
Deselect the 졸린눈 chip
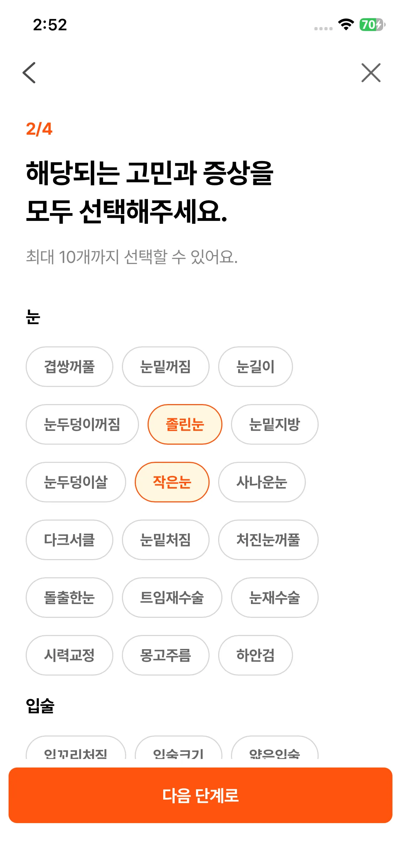point(185,424)
